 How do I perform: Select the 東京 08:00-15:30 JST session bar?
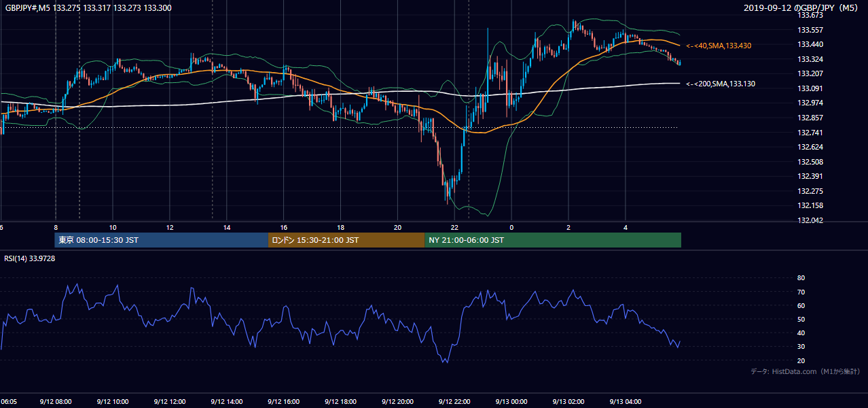coord(162,240)
